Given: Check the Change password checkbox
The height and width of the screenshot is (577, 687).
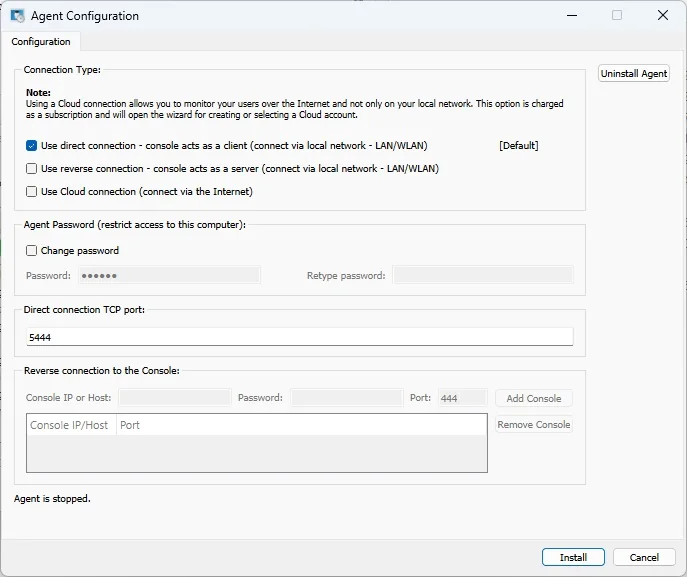Looking at the screenshot, I should 31,251.
